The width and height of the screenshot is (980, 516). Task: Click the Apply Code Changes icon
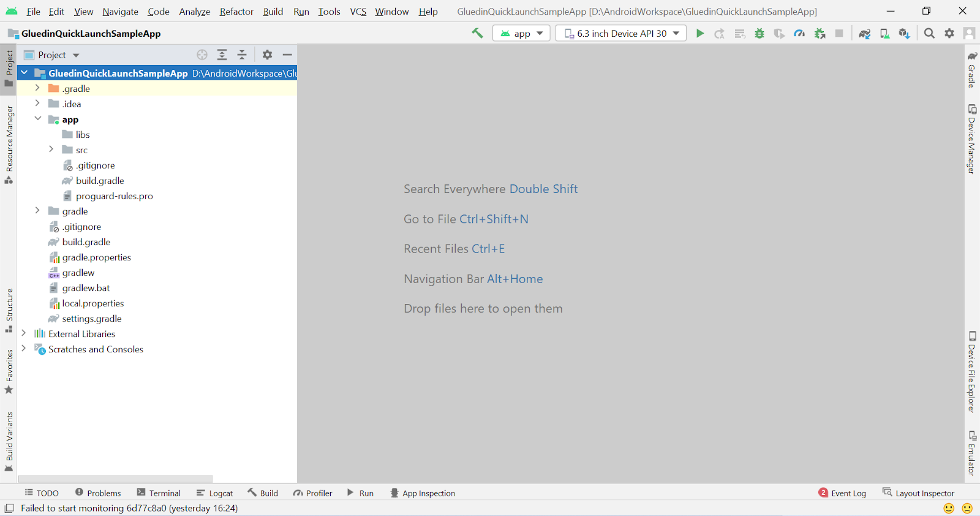tap(740, 34)
